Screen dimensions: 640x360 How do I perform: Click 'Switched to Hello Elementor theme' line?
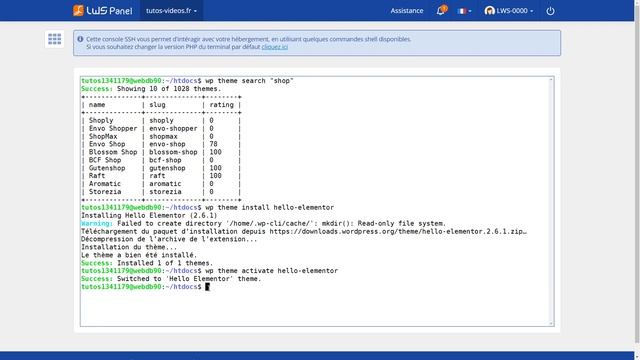coord(189,279)
